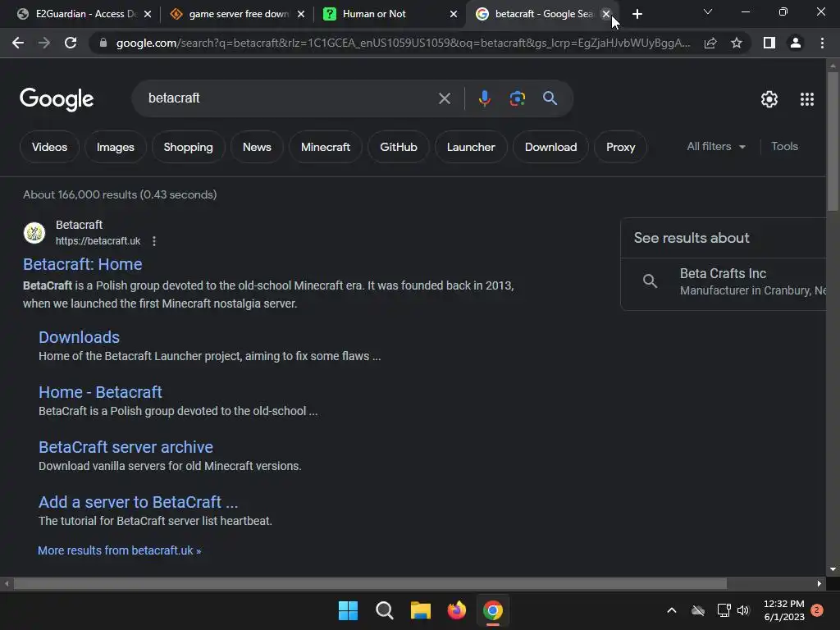Open Add a server to BetaCraft link
The image size is (840, 630).
[138, 502]
